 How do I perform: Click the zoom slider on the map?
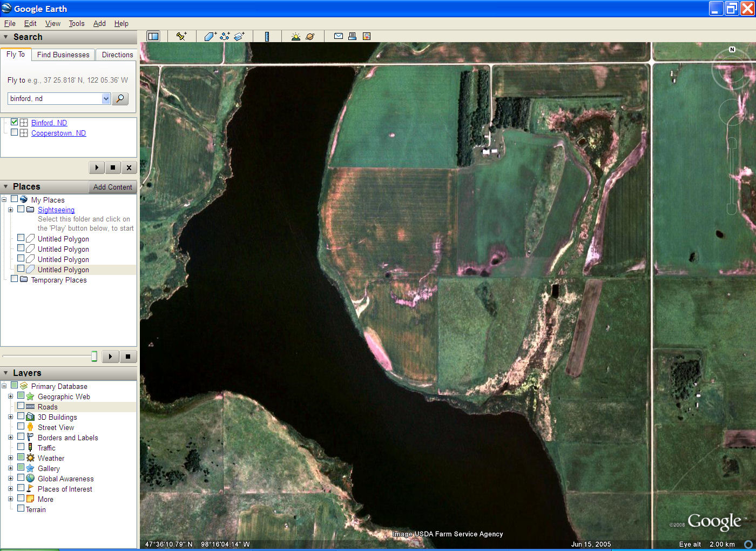[732, 176]
